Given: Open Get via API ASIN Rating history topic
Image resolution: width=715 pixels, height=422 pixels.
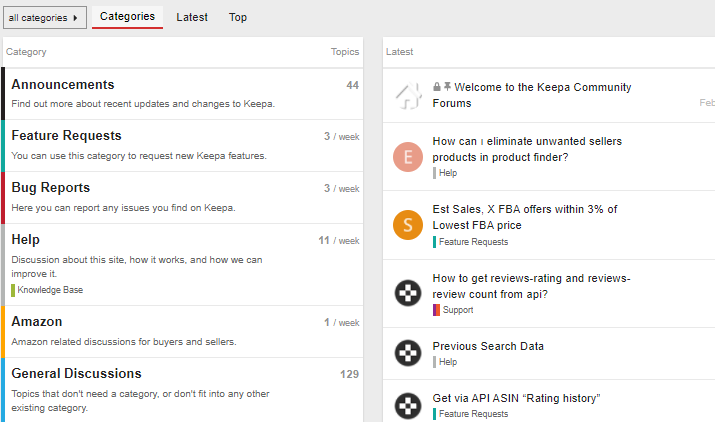Looking at the screenshot, I should pos(517,398).
